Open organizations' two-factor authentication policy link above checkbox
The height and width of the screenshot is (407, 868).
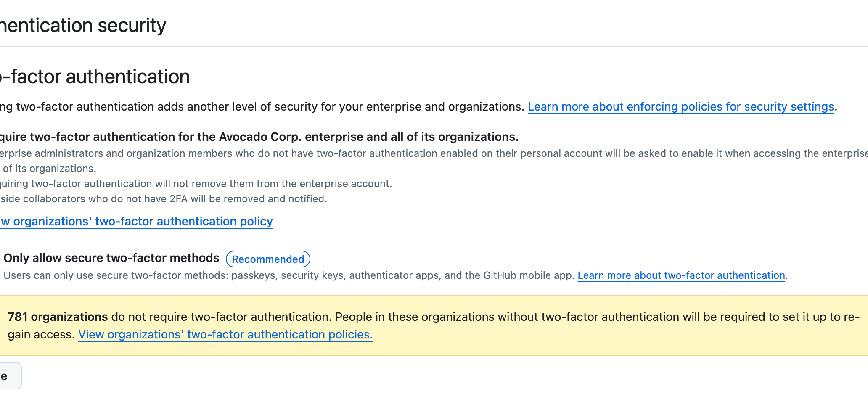point(136,222)
